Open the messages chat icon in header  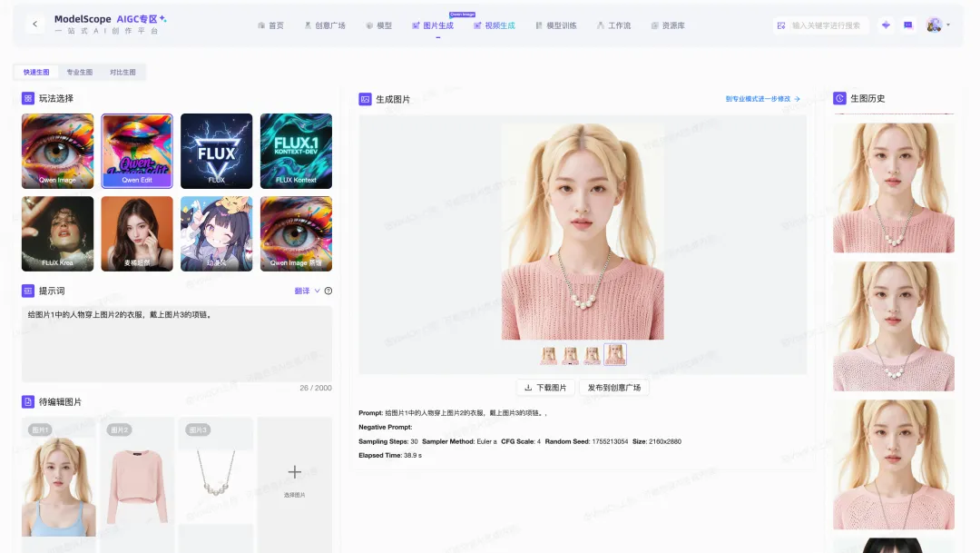pyautogui.click(x=908, y=25)
